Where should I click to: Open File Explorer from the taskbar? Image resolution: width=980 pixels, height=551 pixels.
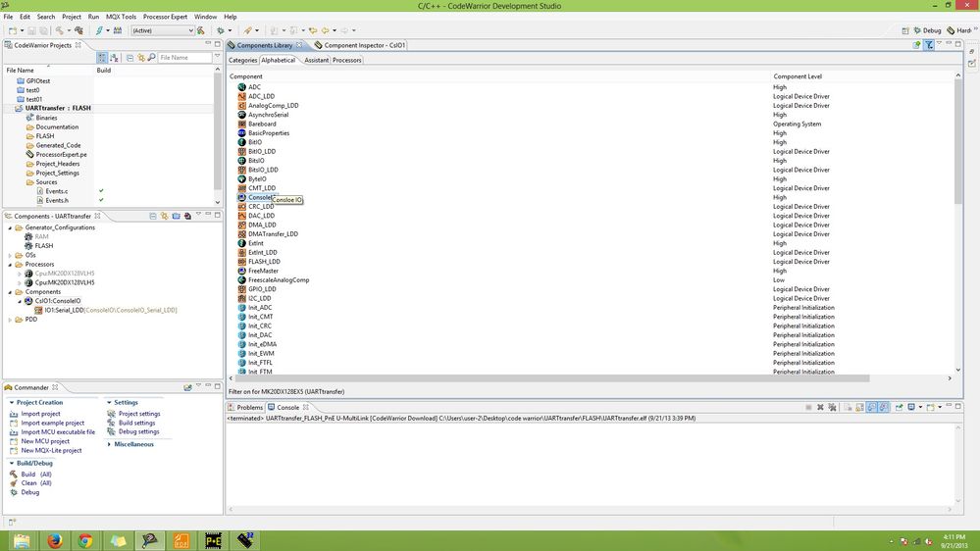coord(22,540)
